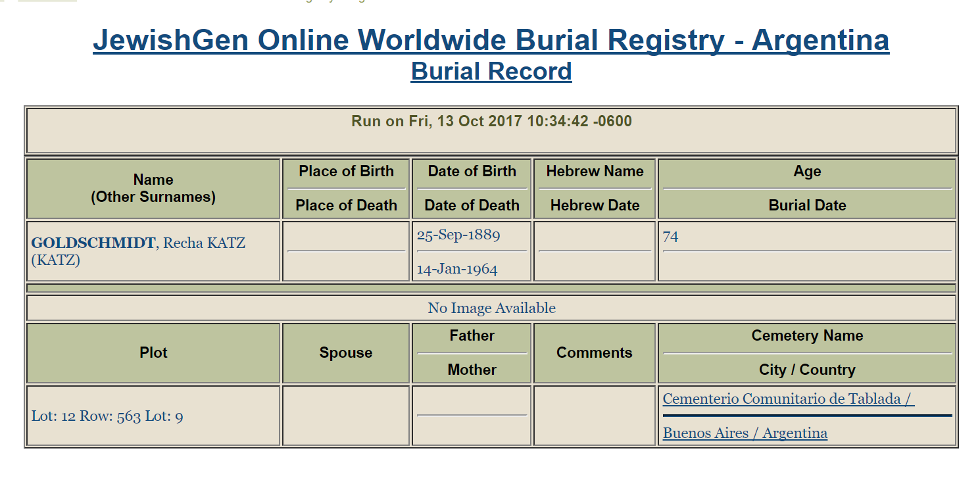
Task: Click the Hebrew Name header
Action: tap(595, 172)
